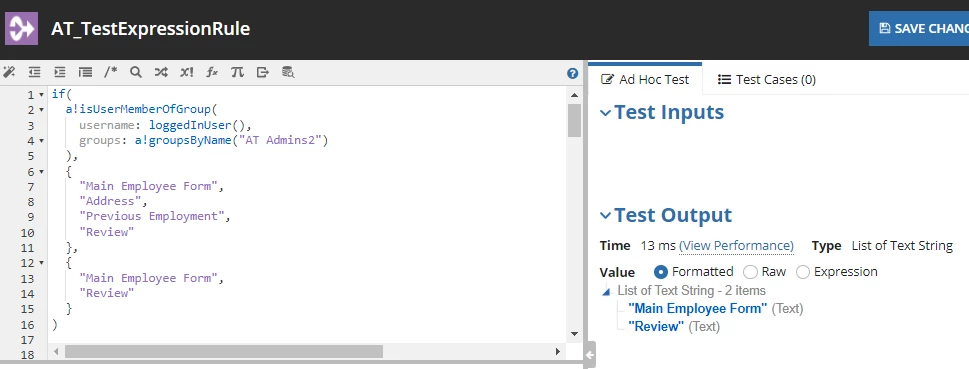
Task: Click Save Changes button
Action: click(x=919, y=28)
